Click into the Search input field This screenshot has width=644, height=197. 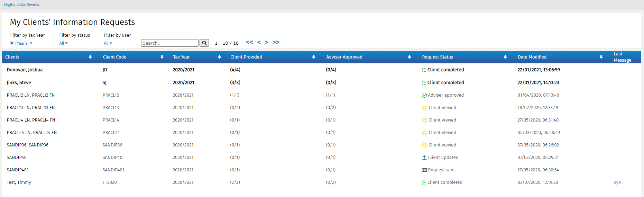pyautogui.click(x=170, y=43)
